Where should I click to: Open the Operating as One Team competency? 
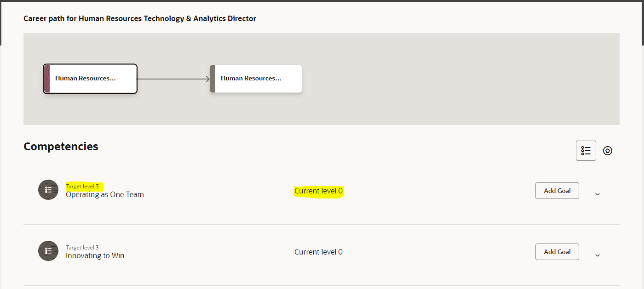(104, 194)
